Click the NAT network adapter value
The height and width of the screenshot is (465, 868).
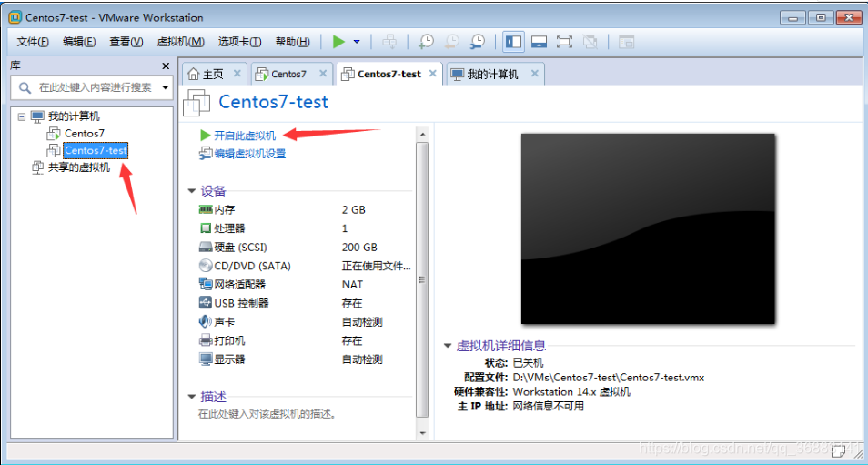pyautogui.click(x=352, y=285)
